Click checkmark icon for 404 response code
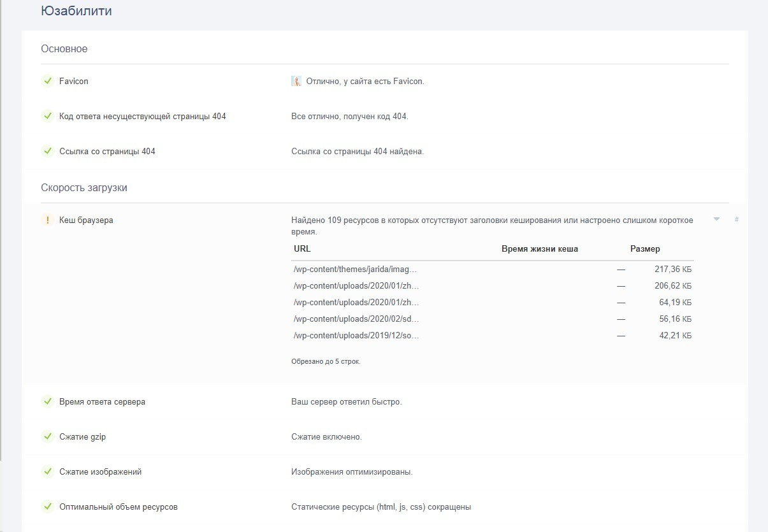Viewport: 768px width, 532px height. click(x=47, y=116)
